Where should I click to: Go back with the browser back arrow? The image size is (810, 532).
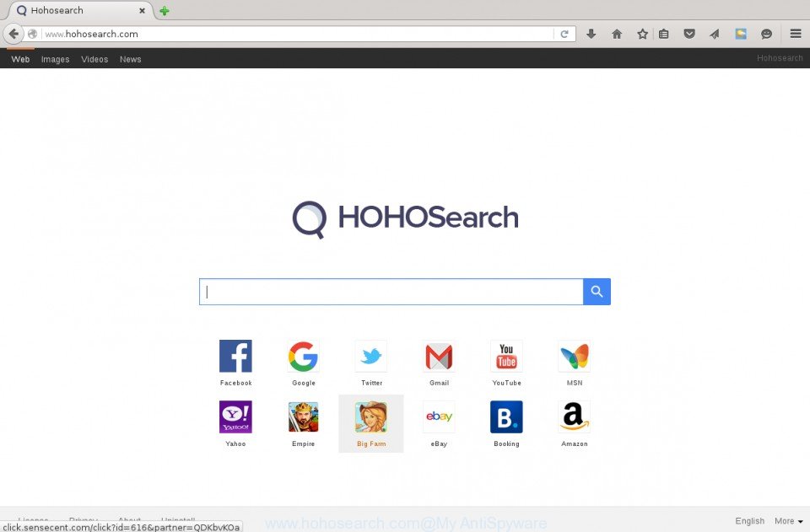pyautogui.click(x=13, y=34)
